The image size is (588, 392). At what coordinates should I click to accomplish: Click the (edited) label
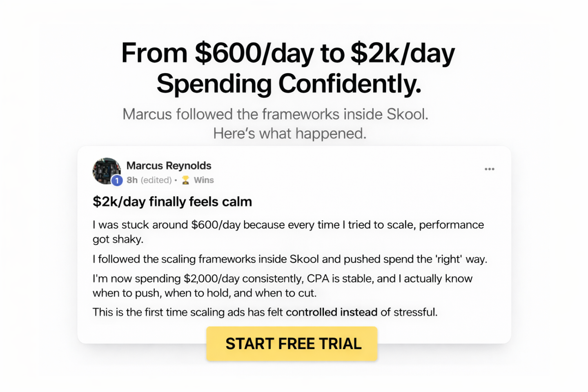coord(156,180)
